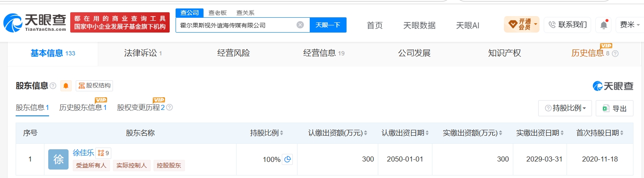This screenshot has width=644, height=178.
Task: Click the 联系我们 contact button
Action: tap(567, 25)
